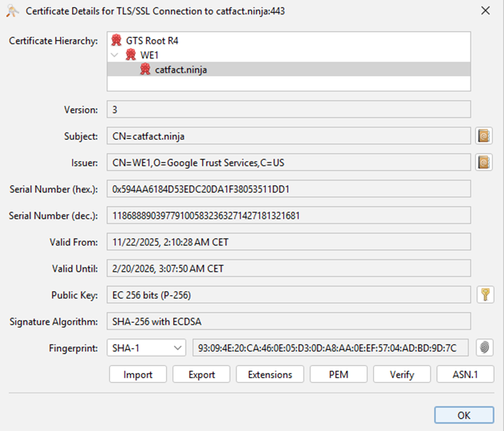
Task: Close the Certificate Details dialog
Action: [485, 11]
